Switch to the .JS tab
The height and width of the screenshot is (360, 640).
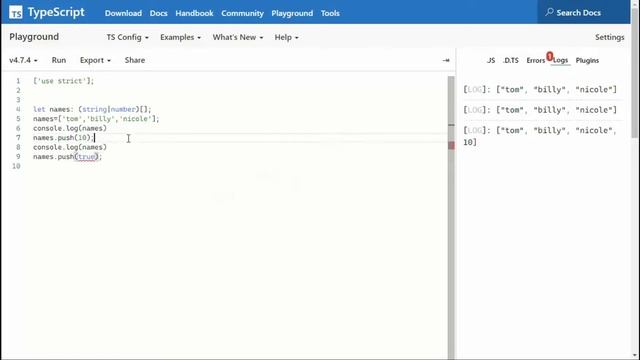[491, 60]
